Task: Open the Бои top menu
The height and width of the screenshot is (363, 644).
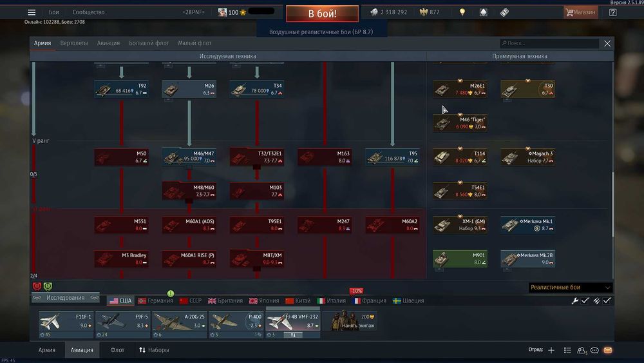Action: click(54, 12)
